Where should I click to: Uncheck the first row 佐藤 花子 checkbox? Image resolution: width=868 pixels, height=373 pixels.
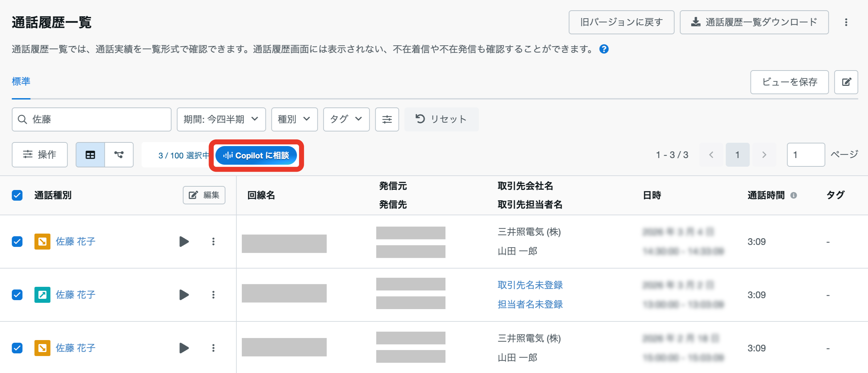[x=17, y=242]
